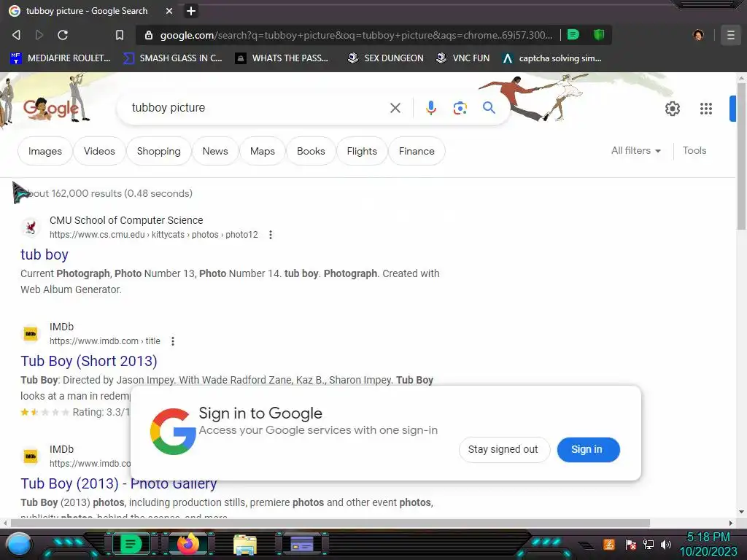The image size is (747, 560).
Task: Click the address bar URL
Action: tap(356, 35)
